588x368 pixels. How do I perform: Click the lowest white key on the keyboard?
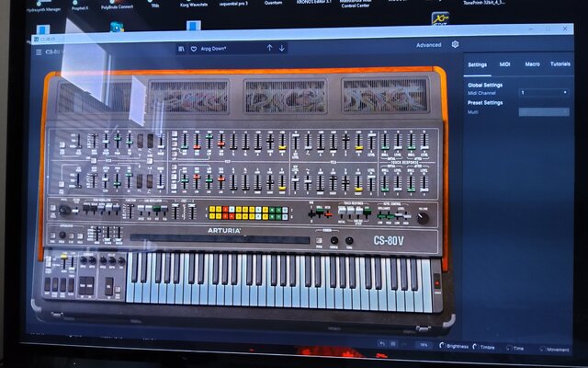click(130, 291)
